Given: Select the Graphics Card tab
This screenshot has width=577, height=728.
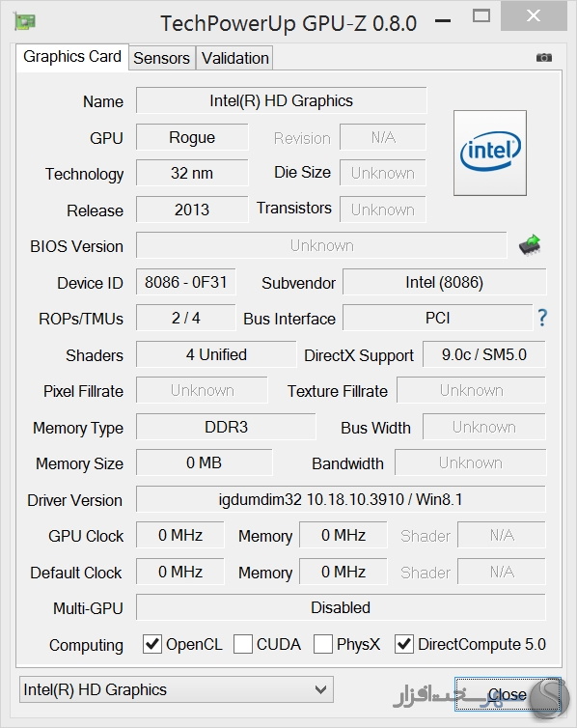Looking at the screenshot, I should tap(72, 57).
